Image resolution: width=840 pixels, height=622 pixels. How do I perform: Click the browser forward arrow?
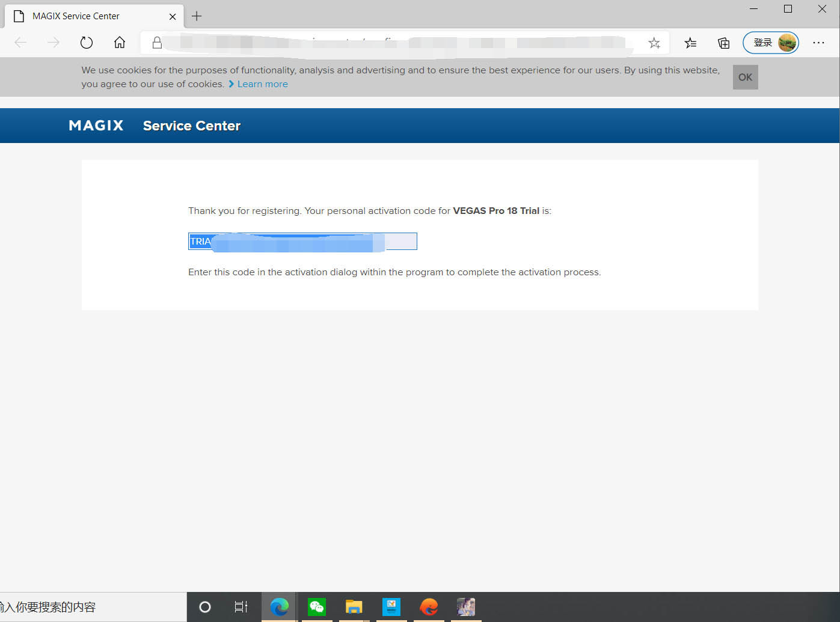(54, 43)
